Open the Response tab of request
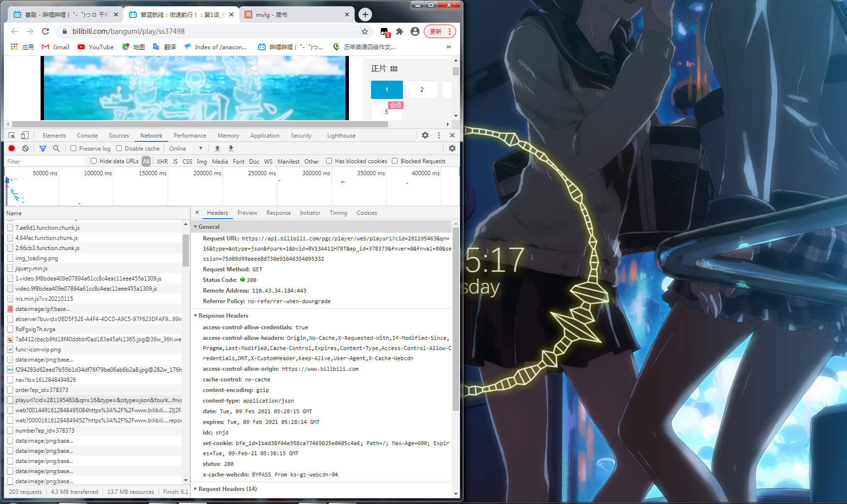The image size is (847, 504). [x=279, y=213]
